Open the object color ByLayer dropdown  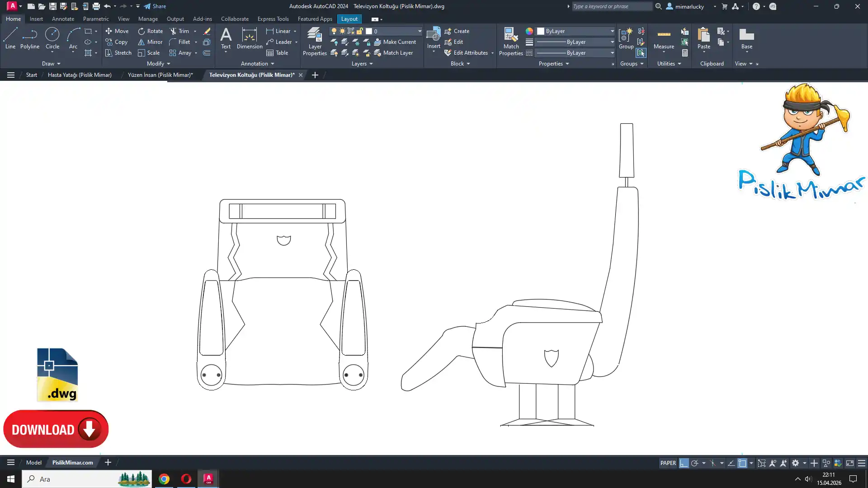(612, 31)
